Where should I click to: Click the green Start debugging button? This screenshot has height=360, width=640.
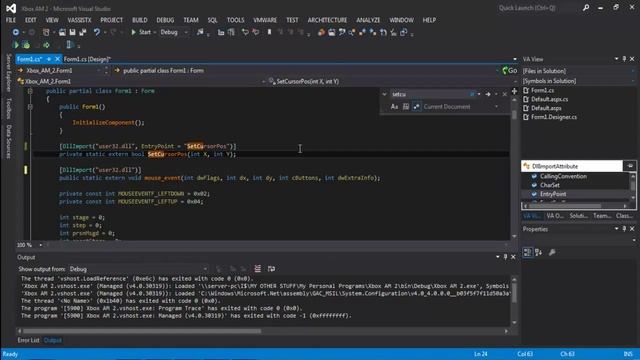(x=140, y=32)
